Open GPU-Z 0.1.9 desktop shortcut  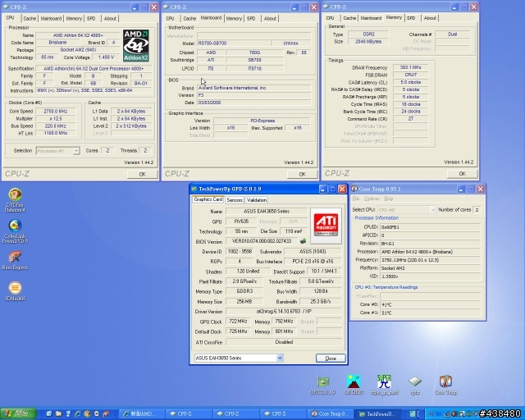tap(322, 385)
